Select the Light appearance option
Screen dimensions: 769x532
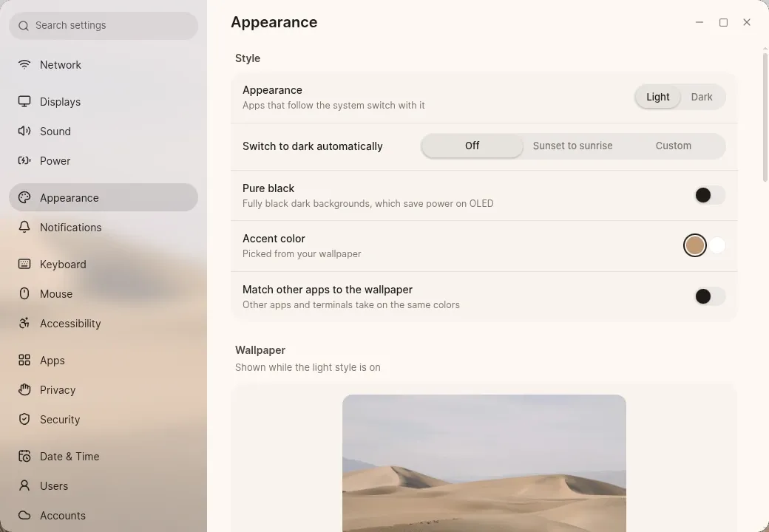pyautogui.click(x=657, y=97)
